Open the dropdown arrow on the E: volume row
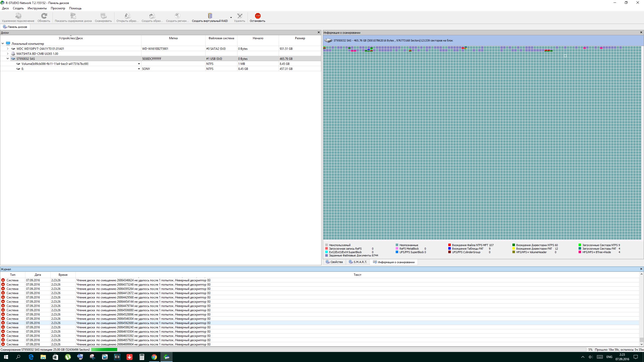The height and width of the screenshot is (362, 644). [x=139, y=69]
